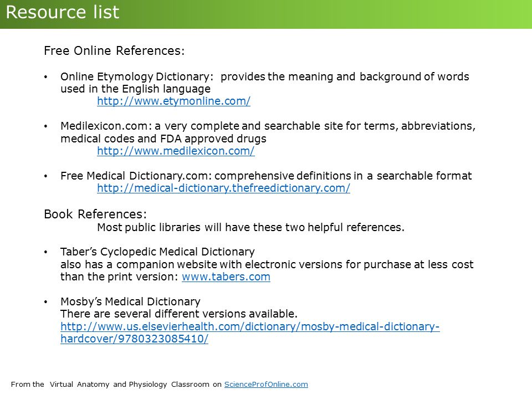
Task: Click the 'Resource list' slide title
Action: pos(63,12)
